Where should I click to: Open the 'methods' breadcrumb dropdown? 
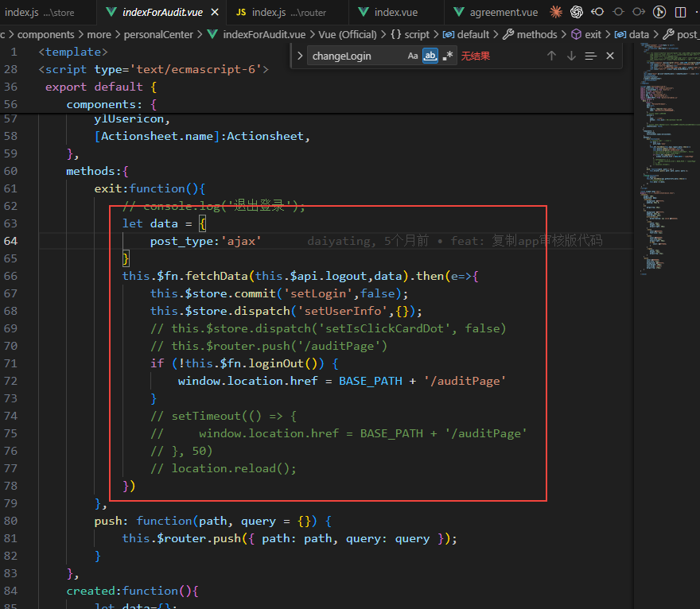537,34
